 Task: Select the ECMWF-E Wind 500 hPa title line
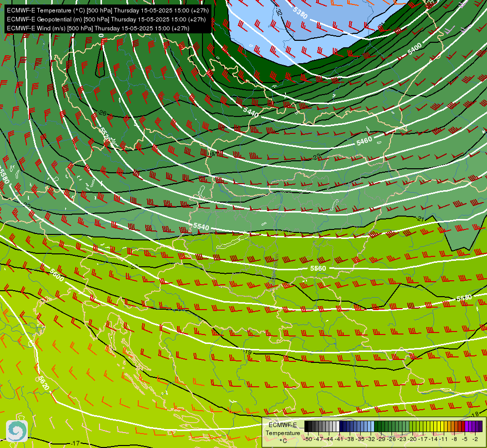[x=98, y=28]
